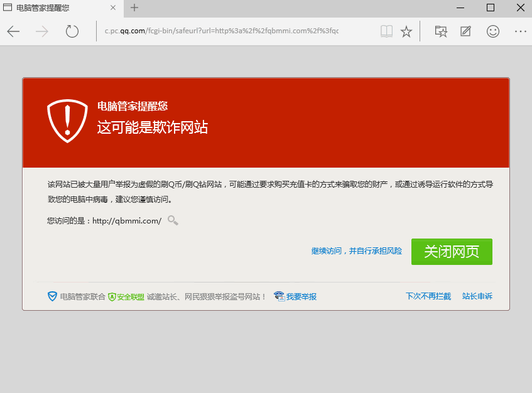Open the Hub favorites list icon
Viewport: 532px width, 393px height.
pyautogui.click(x=441, y=31)
